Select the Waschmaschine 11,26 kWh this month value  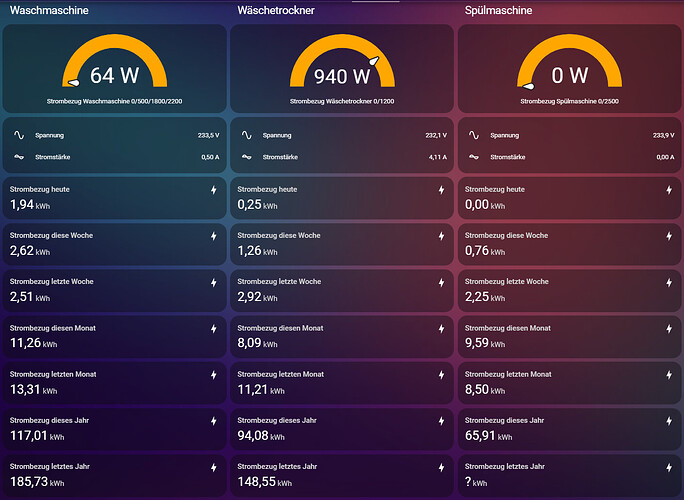[x=33, y=343]
